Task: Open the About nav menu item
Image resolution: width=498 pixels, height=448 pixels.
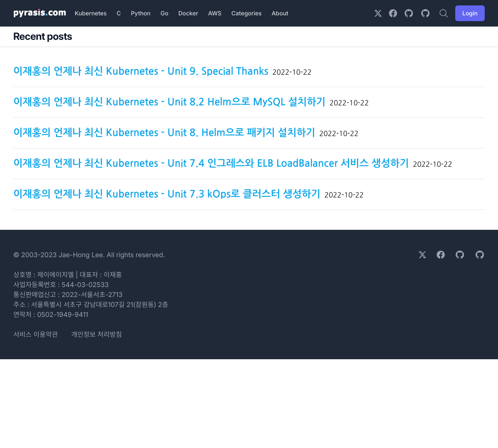Action: point(280,13)
